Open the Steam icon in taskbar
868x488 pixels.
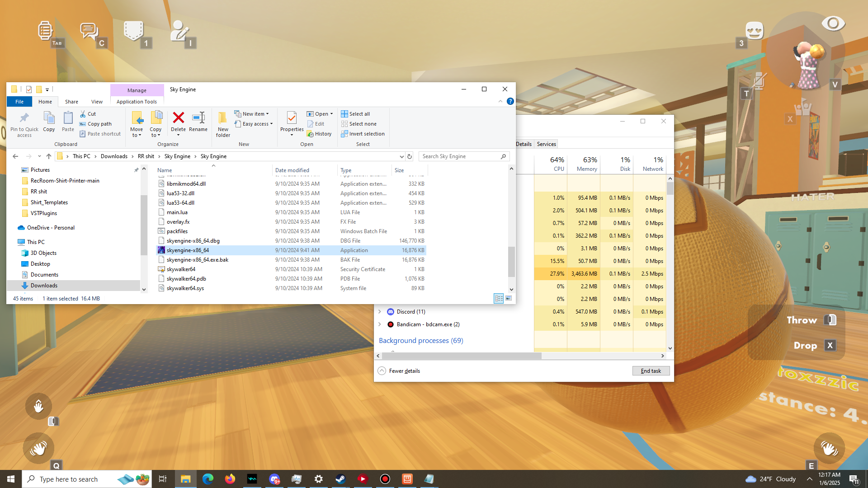pyautogui.click(x=340, y=479)
